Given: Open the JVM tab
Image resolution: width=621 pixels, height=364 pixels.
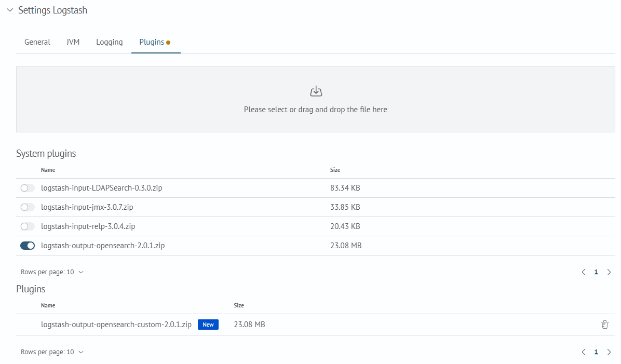Looking at the screenshot, I should pos(73,42).
